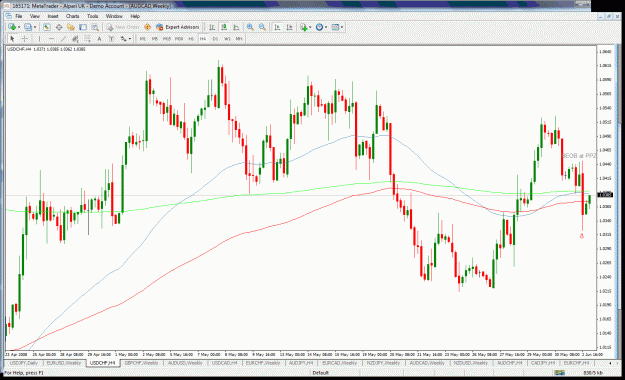Show the Data Window icon
625x380 pixels.
tap(59, 27)
